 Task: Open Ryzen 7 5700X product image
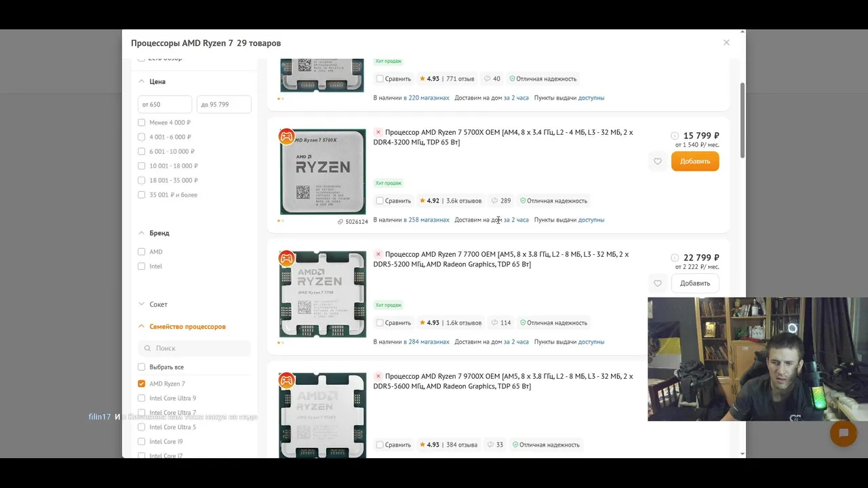tap(323, 171)
